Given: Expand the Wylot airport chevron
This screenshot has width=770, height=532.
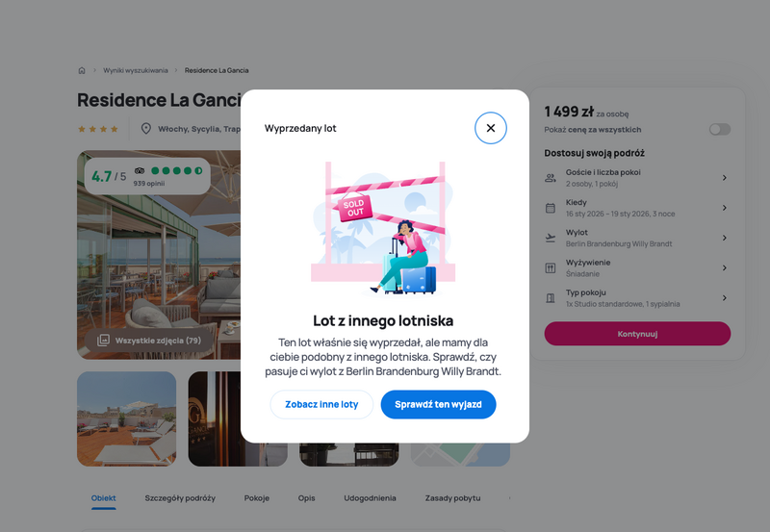Looking at the screenshot, I should point(725,238).
